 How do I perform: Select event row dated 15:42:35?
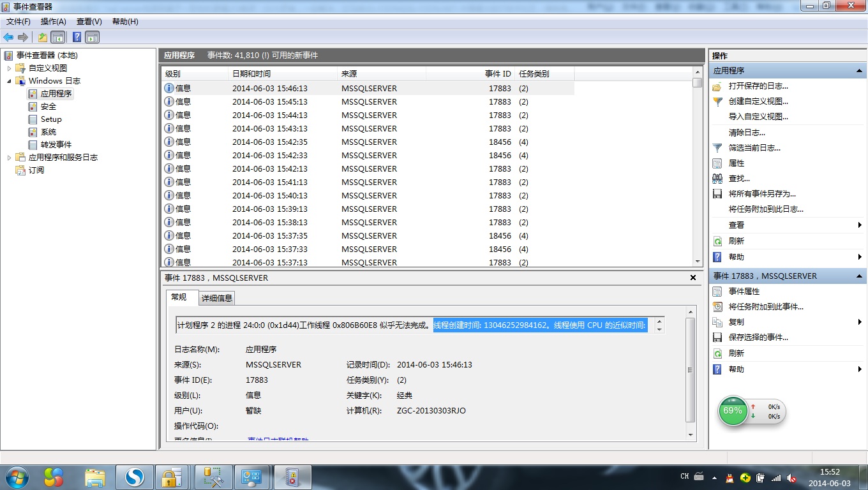(x=368, y=142)
